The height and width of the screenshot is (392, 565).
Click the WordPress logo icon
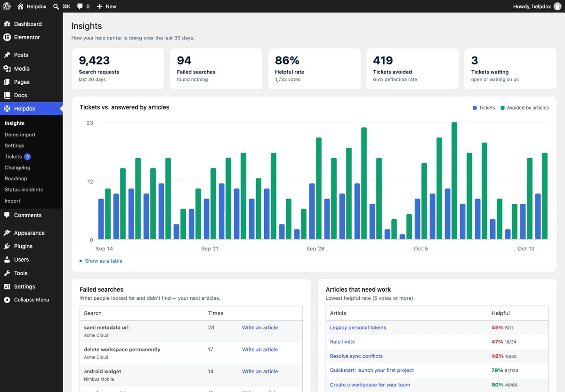pos(7,7)
